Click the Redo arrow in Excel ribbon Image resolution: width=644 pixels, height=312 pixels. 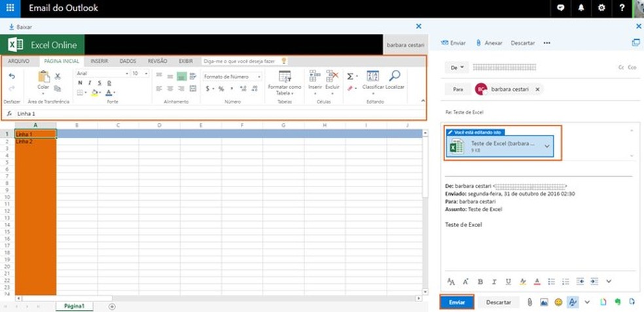point(12,88)
